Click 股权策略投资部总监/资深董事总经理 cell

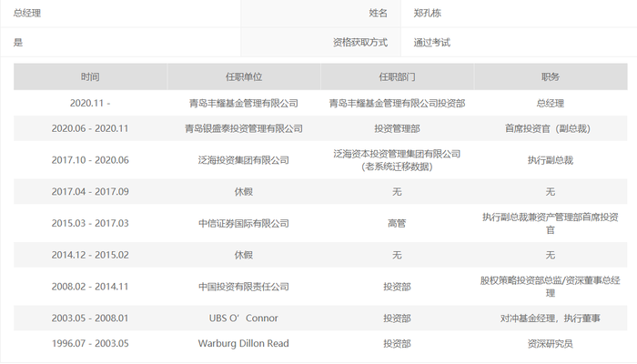[551, 287]
